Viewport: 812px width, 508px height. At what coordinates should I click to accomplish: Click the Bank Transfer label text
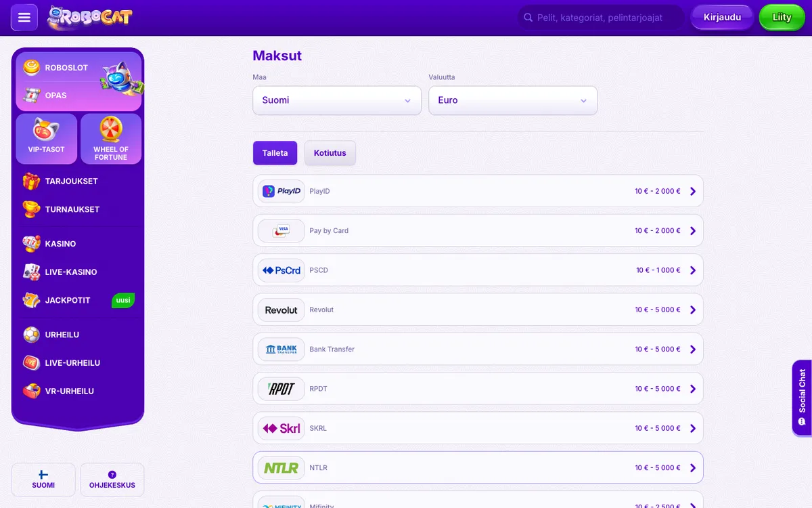pyautogui.click(x=332, y=350)
